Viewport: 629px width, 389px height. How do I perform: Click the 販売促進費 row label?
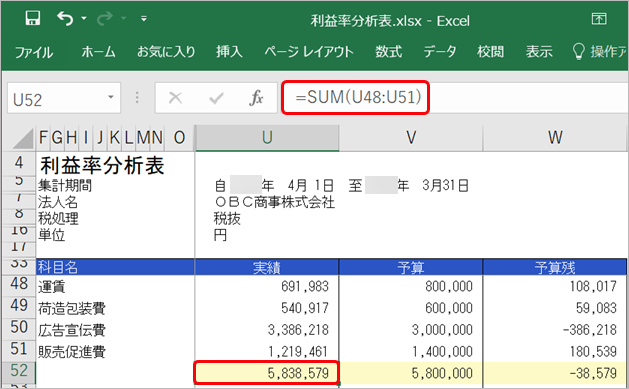pyautogui.click(x=72, y=352)
